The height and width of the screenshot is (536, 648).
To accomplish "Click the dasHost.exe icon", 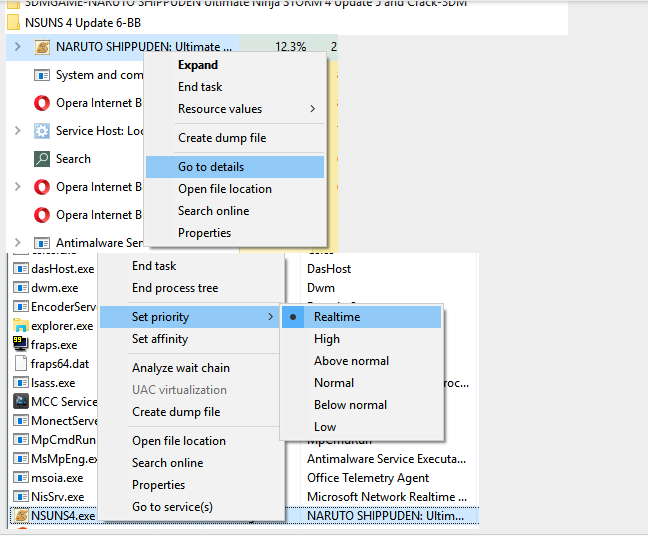I will point(21,269).
